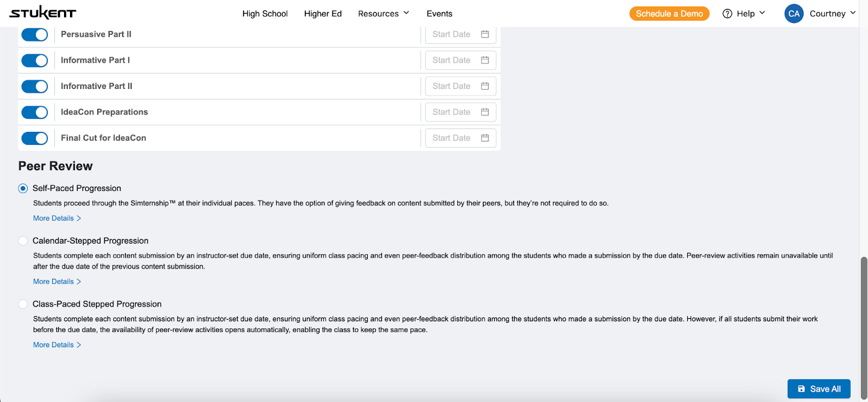Viewport: 868px width, 402px height.
Task: Set Start Date for Informative Part II
Action: pos(461,86)
